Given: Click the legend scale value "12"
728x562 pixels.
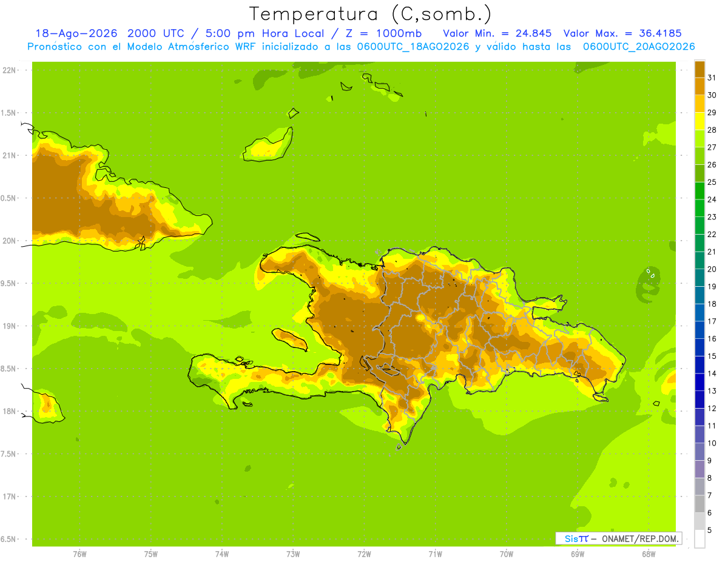Looking at the screenshot, I should 712,409.
